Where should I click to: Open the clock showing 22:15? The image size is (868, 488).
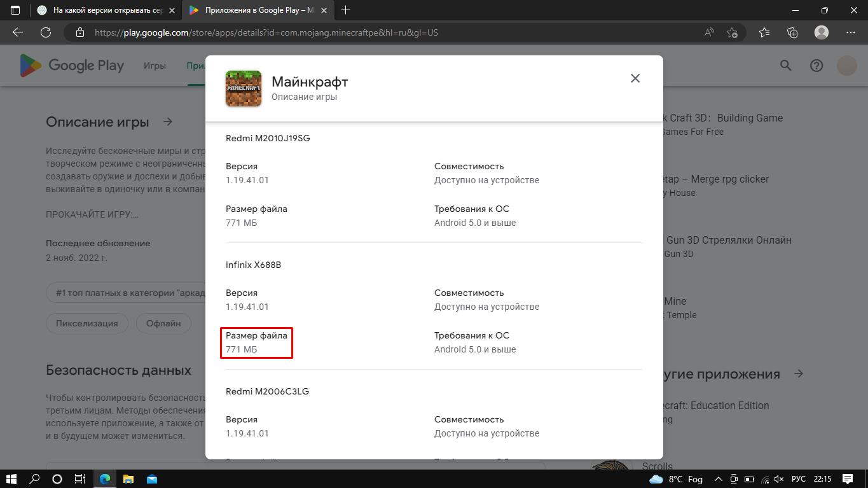coord(822,478)
